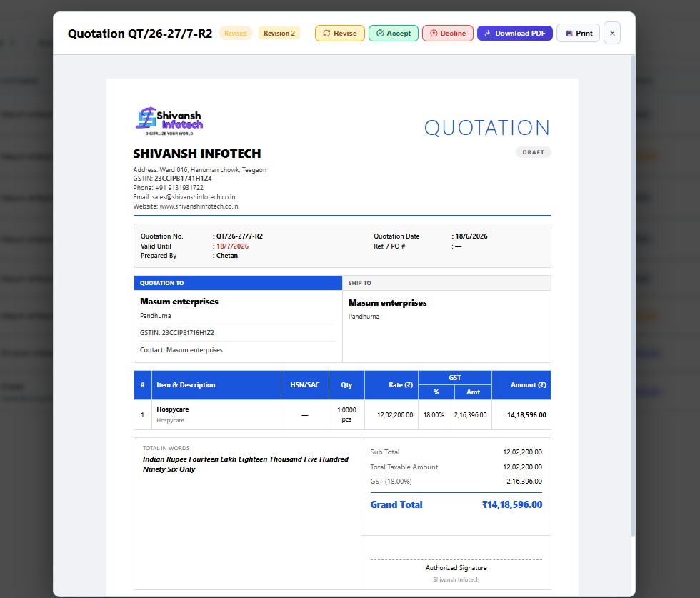Click the Item & Description column header
Viewport: 700px width, 598px height.
(216, 385)
